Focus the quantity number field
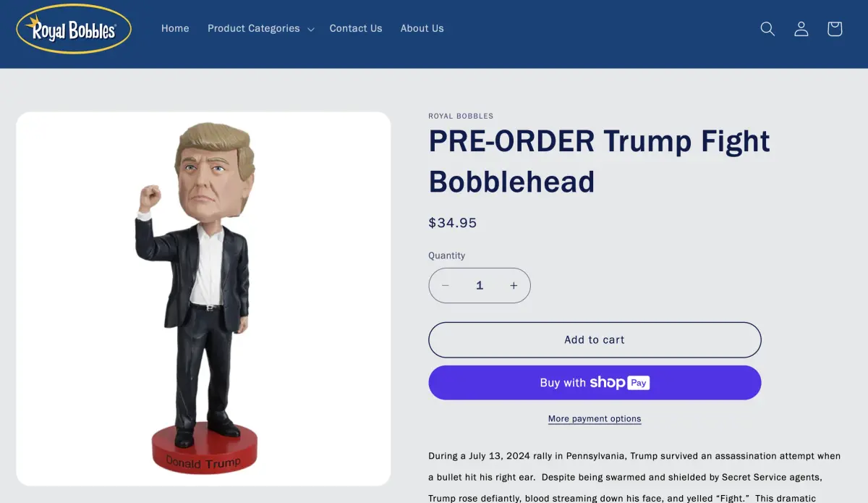 click(480, 286)
